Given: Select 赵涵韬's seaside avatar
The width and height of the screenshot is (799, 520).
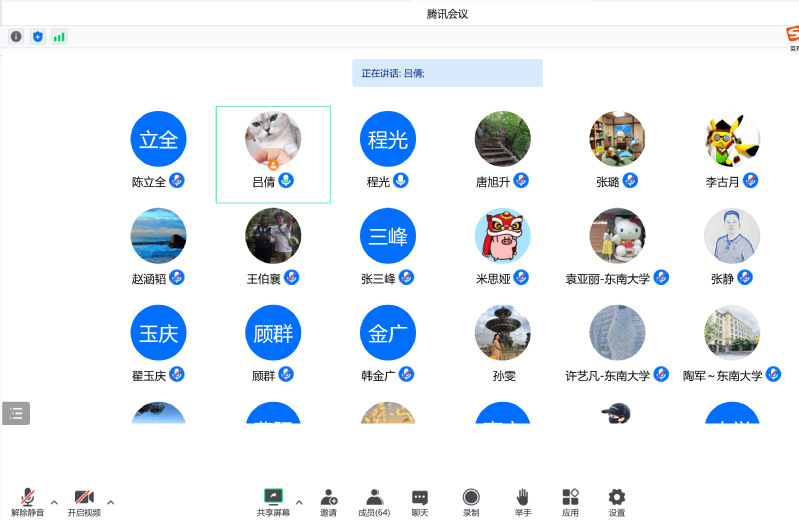Looking at the screenshot, I should click(x=158, y=236).
